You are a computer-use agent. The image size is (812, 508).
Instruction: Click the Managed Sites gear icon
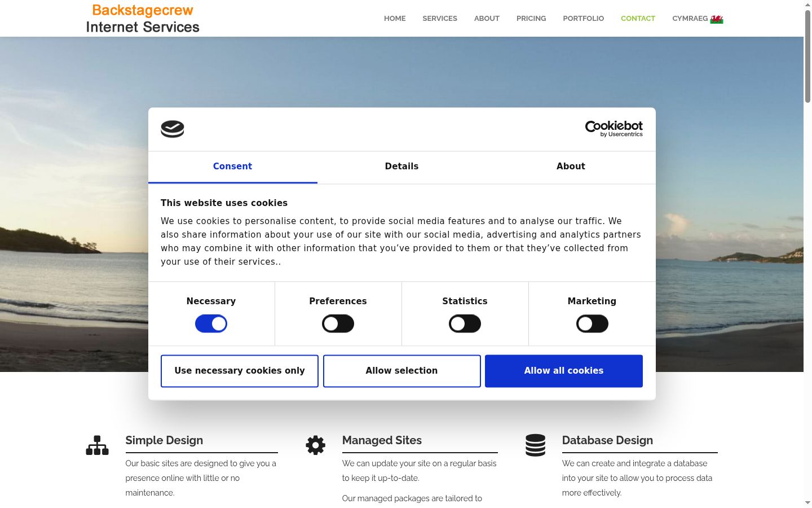click(x=316, y=445)
